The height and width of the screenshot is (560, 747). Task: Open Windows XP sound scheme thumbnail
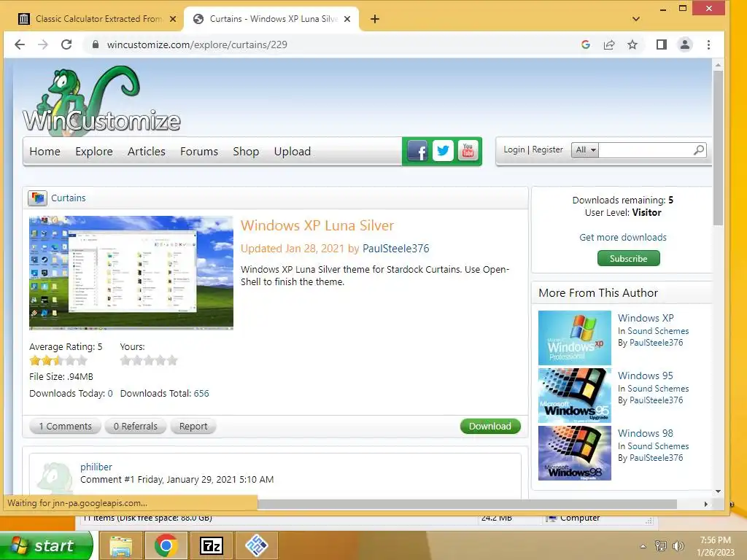(x=575, y=338)
